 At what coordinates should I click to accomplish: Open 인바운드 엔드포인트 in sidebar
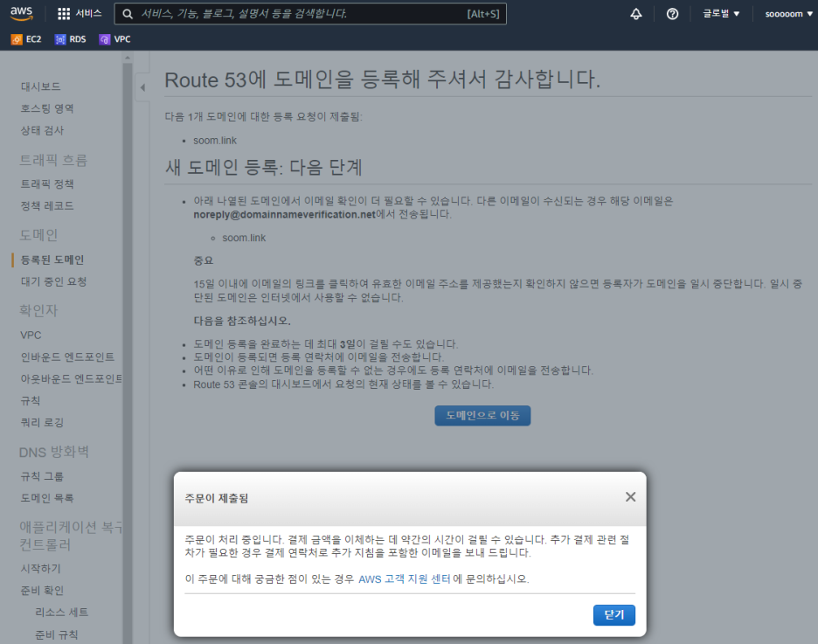(x=67, y=357)
